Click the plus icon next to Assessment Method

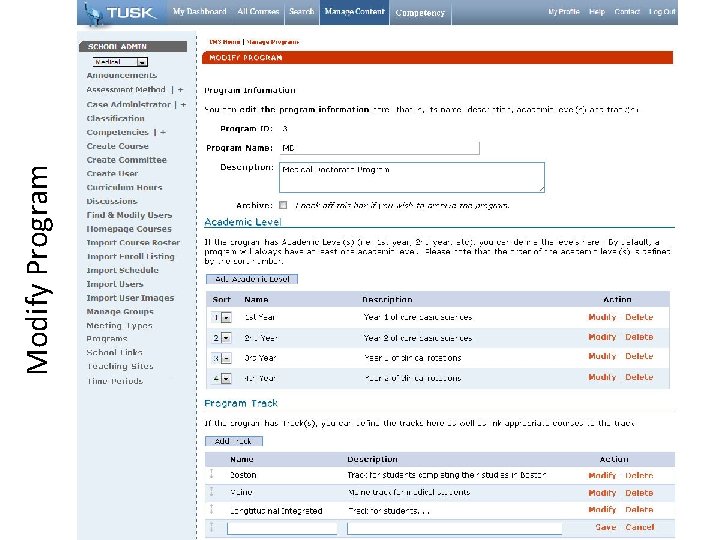(x=180, y=90)
